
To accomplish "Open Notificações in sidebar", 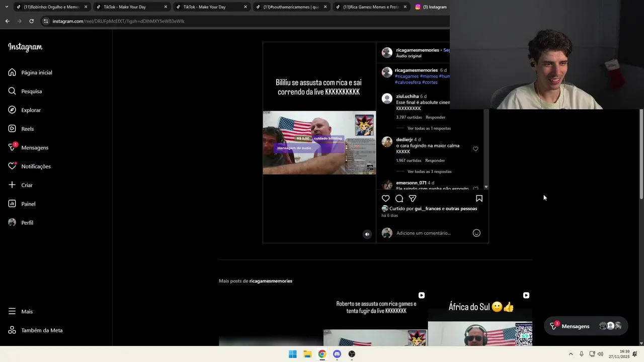I will (x=30, y=166).
